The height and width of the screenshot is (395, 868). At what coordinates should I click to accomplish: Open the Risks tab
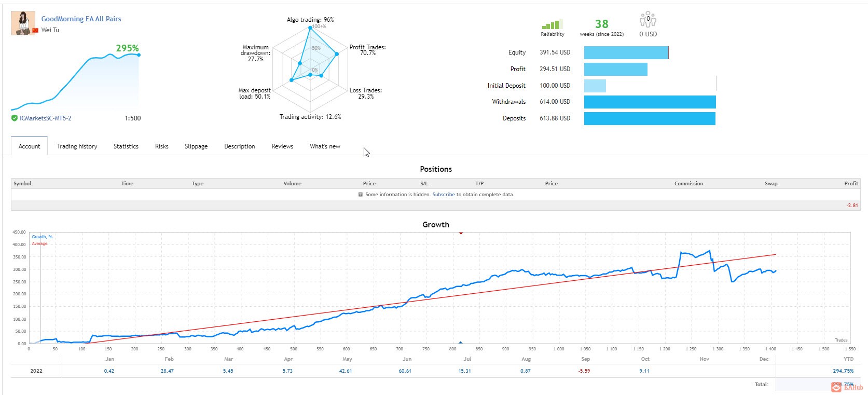click(x=162, y=146)
